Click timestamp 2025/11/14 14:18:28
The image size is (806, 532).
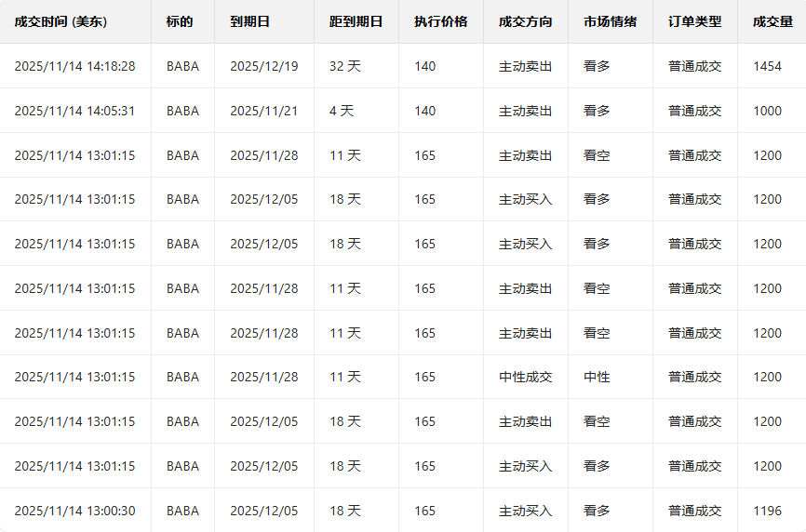click(74, 66)
